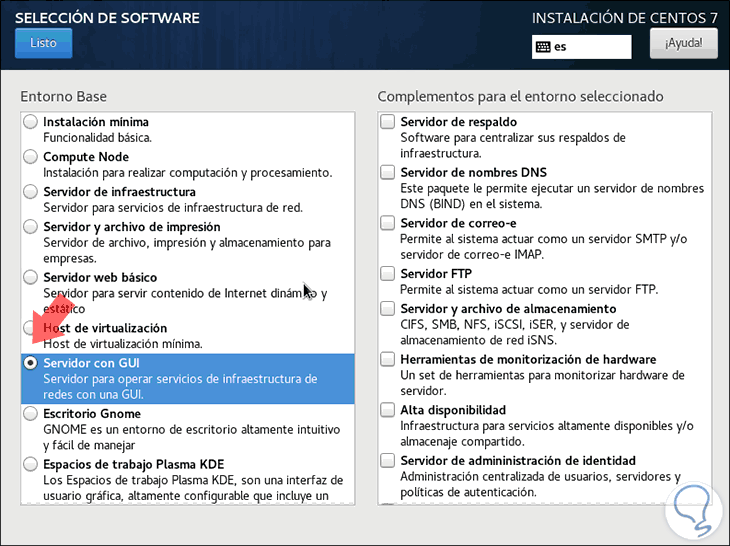Choose Escritorio Gnome radio button

click(x=31, y=414)
